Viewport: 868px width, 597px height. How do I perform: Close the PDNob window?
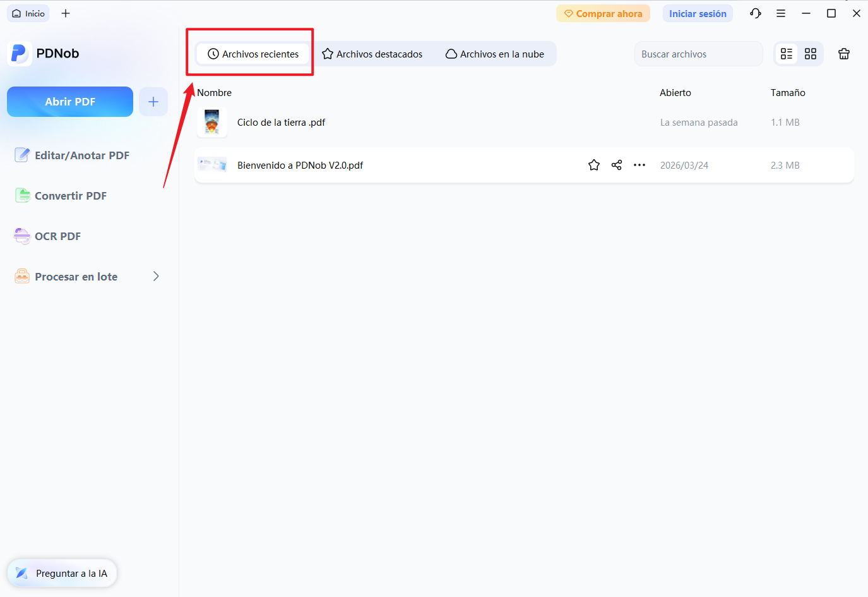pos(857,13)
